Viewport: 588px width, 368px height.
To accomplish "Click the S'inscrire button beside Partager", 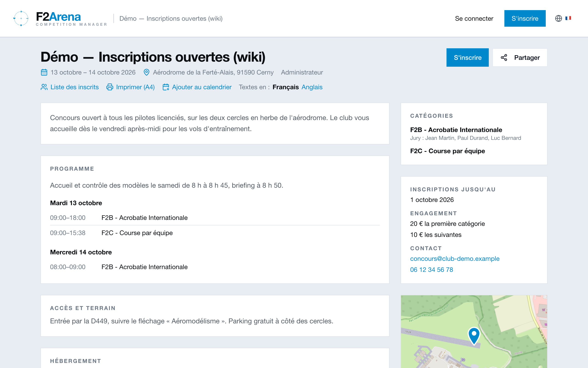I will [467, 57].
